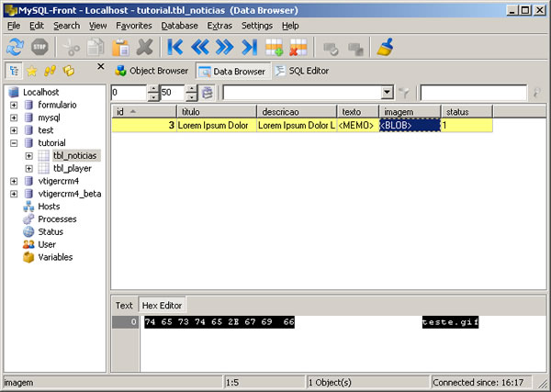
Task: Click the broom clean-up icon
Action: click(x=385, y=47)
